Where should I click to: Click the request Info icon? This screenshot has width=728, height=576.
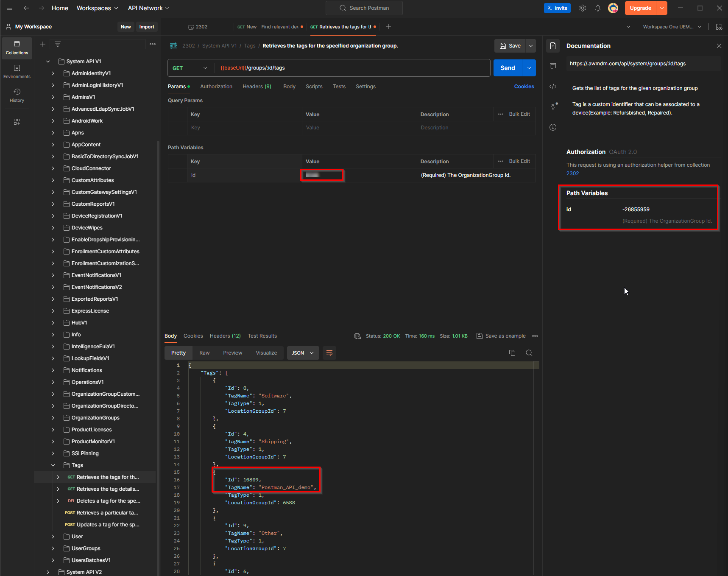(553, 127)
